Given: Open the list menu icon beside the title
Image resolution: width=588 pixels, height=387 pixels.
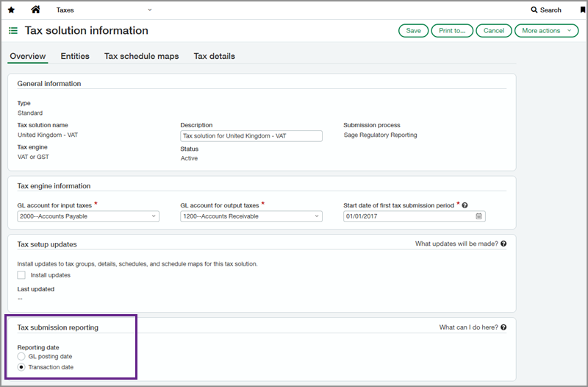Looking at the screenshot, I should coord(13,30).
